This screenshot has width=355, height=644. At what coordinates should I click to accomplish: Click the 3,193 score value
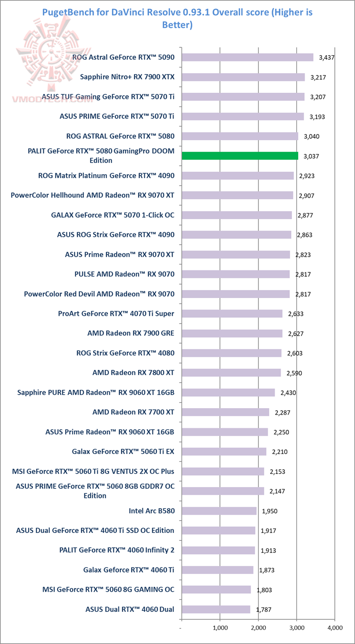tap(318, 116)
